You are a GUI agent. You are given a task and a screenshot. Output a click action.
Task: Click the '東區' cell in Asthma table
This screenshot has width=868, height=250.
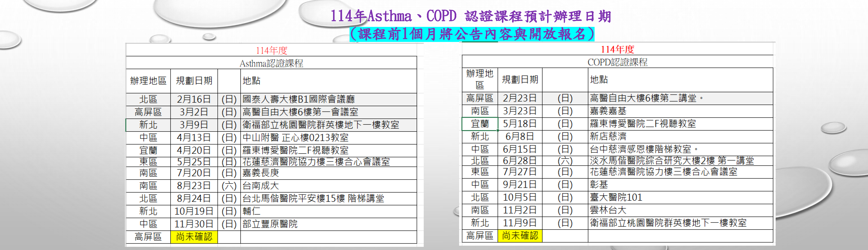[148, 162]
